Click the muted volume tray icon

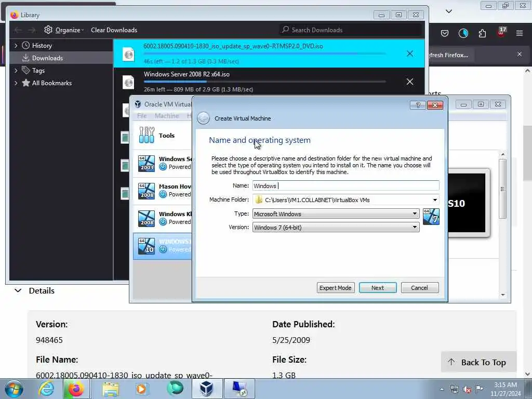pos(467,390)
